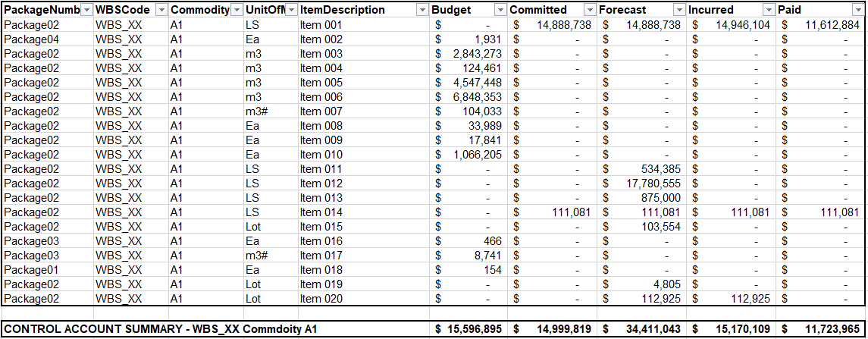Open the Paid column filter dropdown
868x339 pixels.
[857, 11]
